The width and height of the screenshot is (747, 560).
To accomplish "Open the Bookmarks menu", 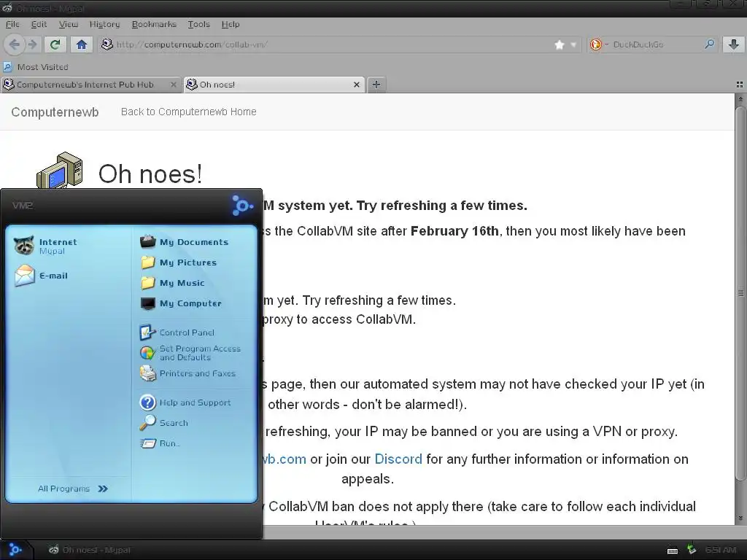I will (154, 24).
